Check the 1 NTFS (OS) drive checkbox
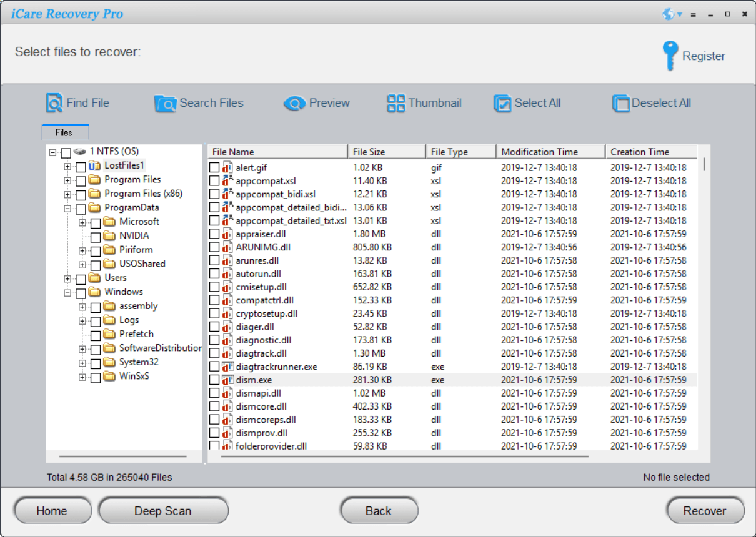This screenshot has width=756, height=537. [66, 152]
